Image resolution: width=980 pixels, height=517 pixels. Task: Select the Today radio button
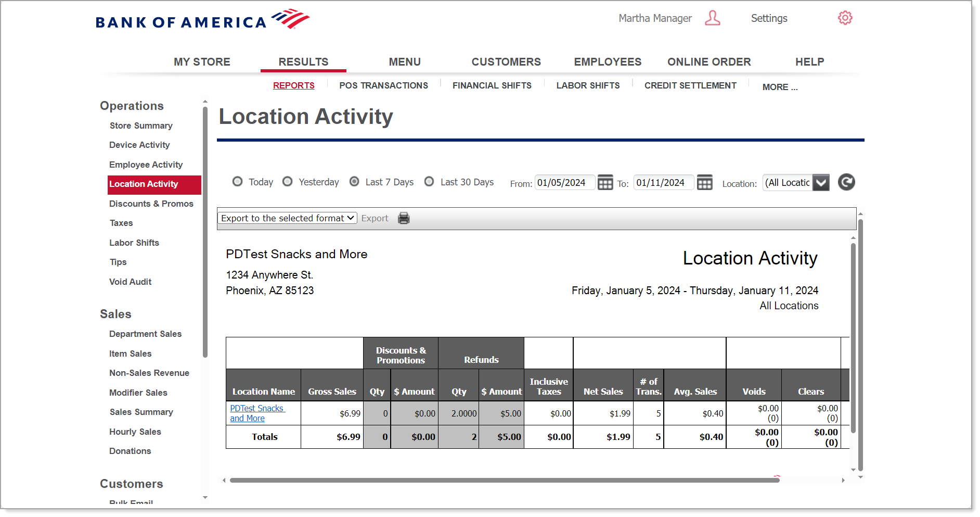[238, 182]
